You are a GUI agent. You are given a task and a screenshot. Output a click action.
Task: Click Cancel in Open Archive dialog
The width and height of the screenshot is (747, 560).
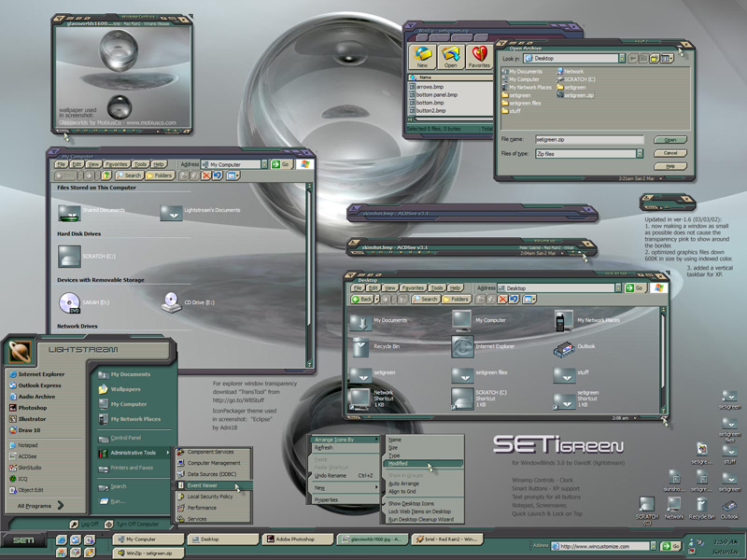coord(670,153)
